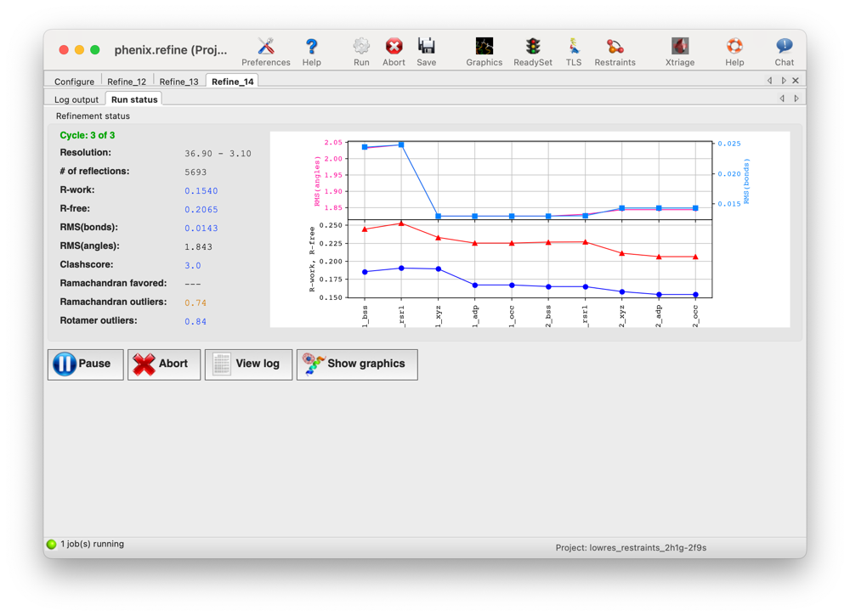Click the Clashscore value 3.0
Image resolution: width=850 pixels, height=616 pixels.
click(192, 265)
